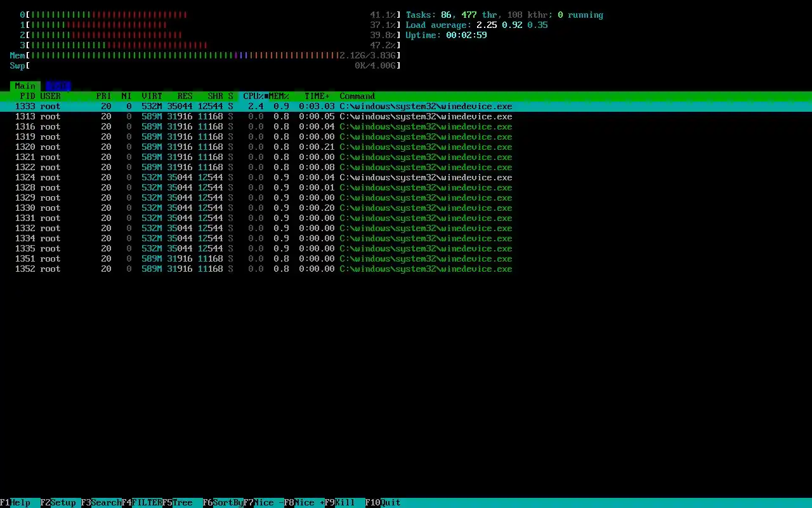This screenshot has height=508, width=812.
Task: Open F1 Help
Action: pyautogui.click(x=20, y=502)
